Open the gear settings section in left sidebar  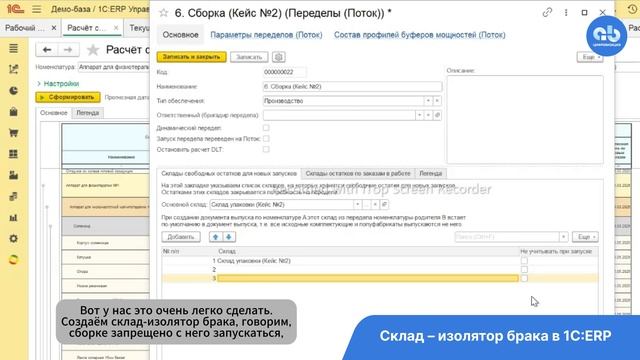[13, 238]
